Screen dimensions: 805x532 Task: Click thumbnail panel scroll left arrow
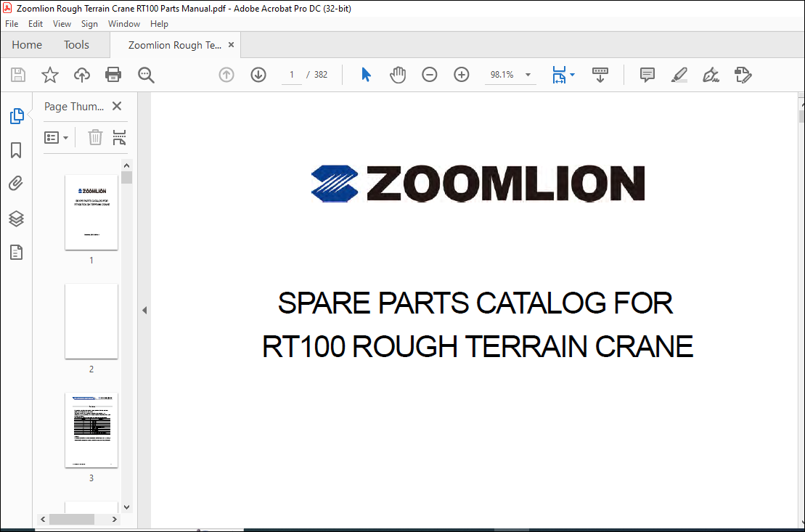point(43,519)
